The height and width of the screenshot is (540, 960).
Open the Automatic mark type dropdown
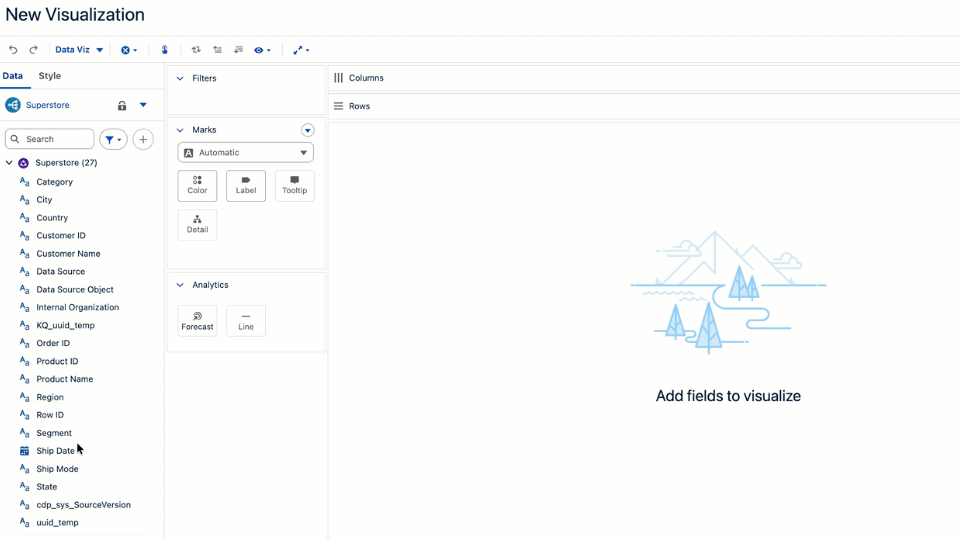tap(245, 152)
